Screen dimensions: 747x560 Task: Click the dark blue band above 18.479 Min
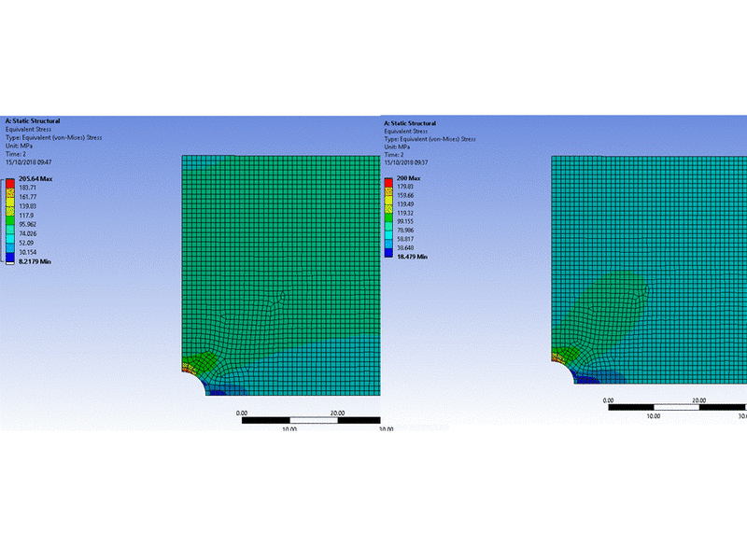click(388, 252)
